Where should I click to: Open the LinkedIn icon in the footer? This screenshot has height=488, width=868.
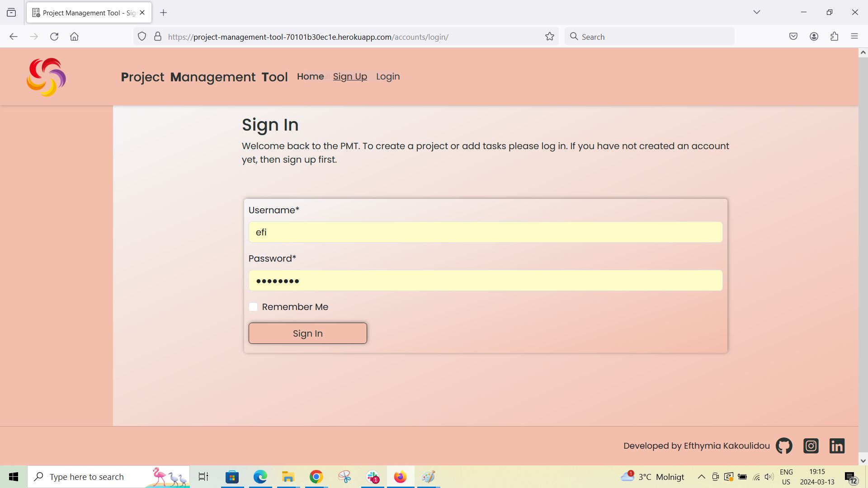(x=837, y=446)
